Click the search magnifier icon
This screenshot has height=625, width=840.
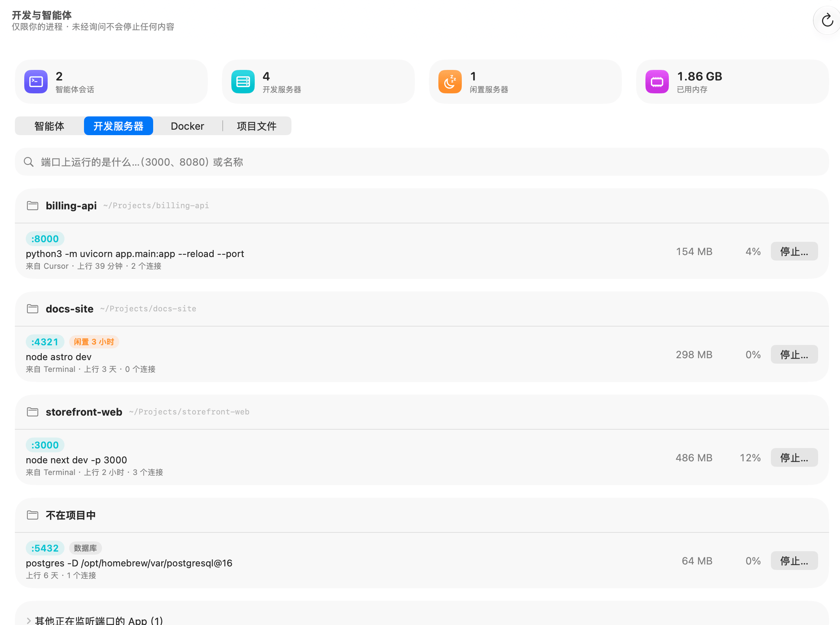[29, 162]
